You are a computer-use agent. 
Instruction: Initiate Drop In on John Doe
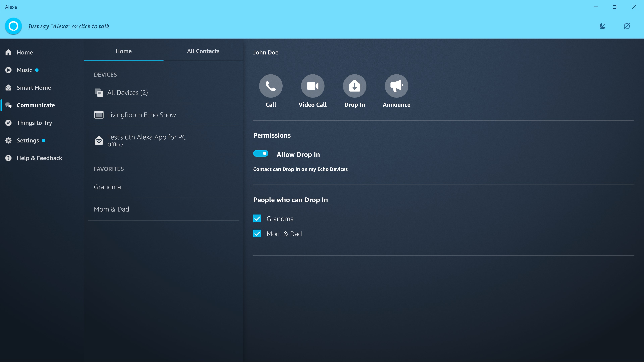354,86
